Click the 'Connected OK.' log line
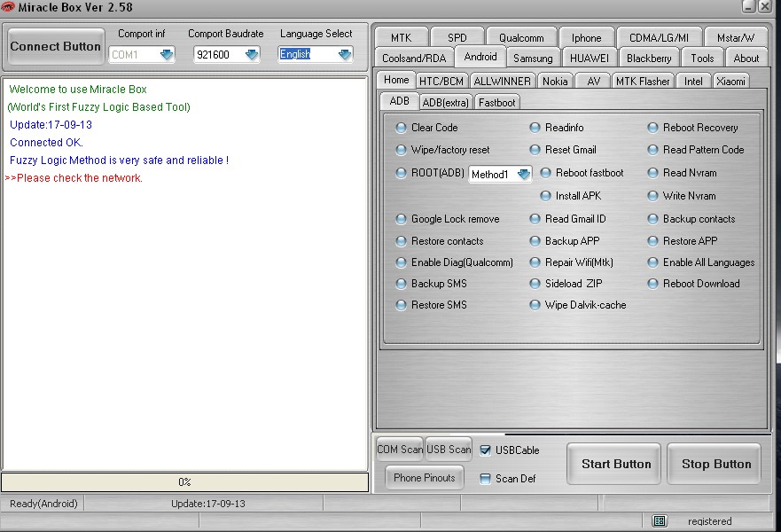The height and width of the screenshot is (532, 781). 46,143
